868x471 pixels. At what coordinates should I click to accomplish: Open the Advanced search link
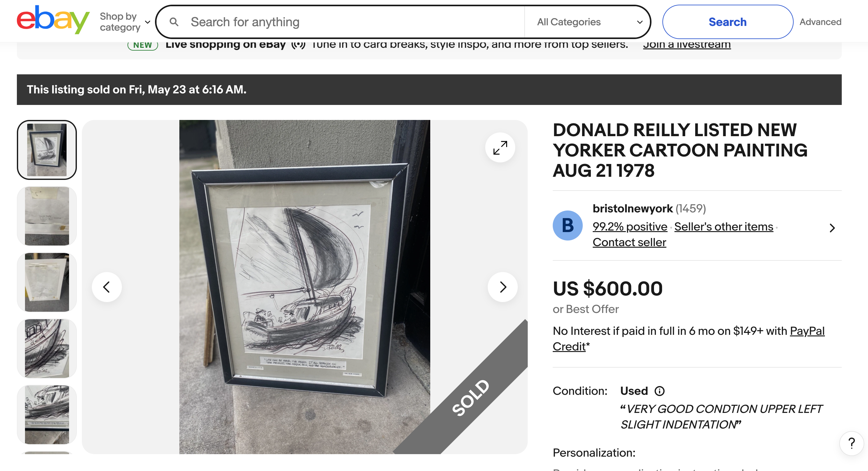click(820, 22)
